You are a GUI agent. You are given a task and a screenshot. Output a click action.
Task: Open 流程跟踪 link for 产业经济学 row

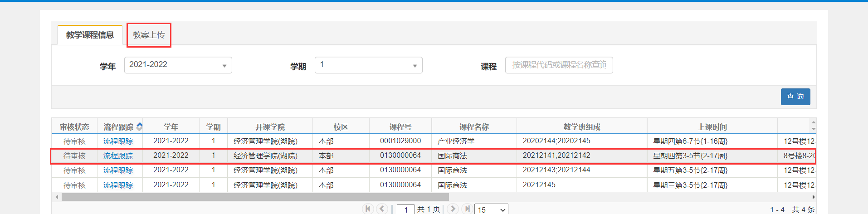click(x=118, y=141)
